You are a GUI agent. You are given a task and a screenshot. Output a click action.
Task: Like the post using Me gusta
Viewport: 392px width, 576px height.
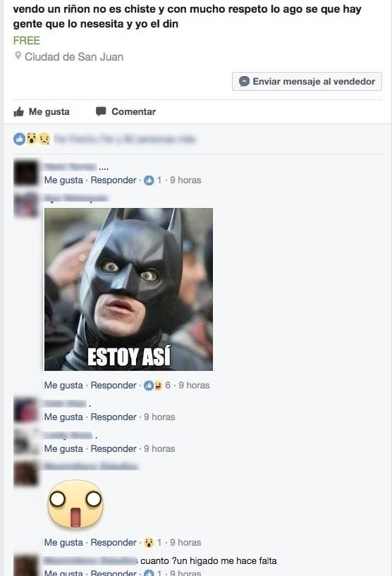pos(42,111)
